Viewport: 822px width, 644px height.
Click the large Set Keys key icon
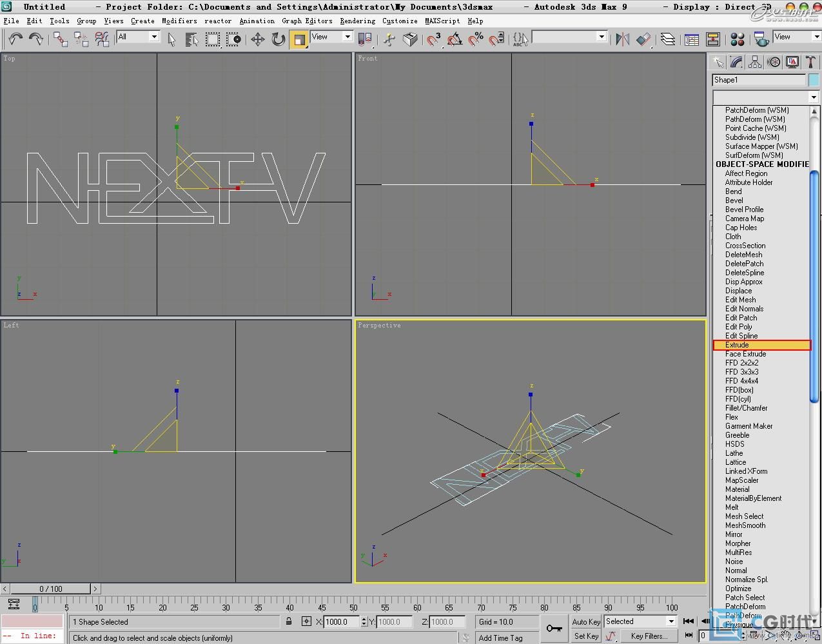click(554, 629)
